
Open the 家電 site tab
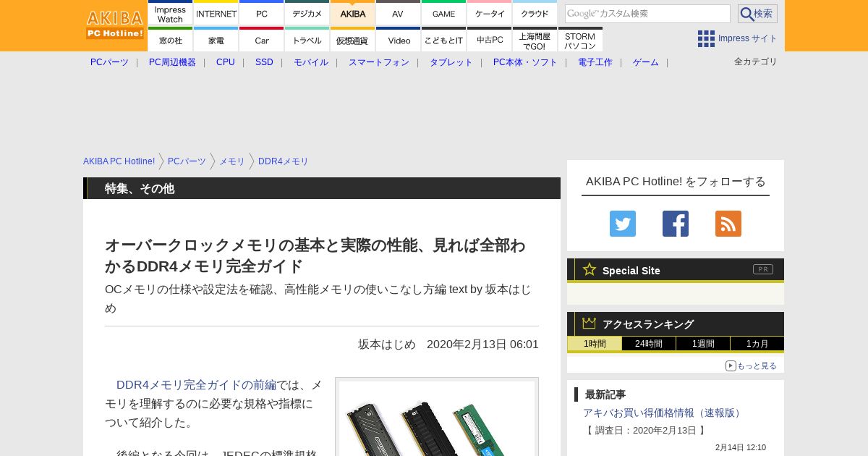216,39
